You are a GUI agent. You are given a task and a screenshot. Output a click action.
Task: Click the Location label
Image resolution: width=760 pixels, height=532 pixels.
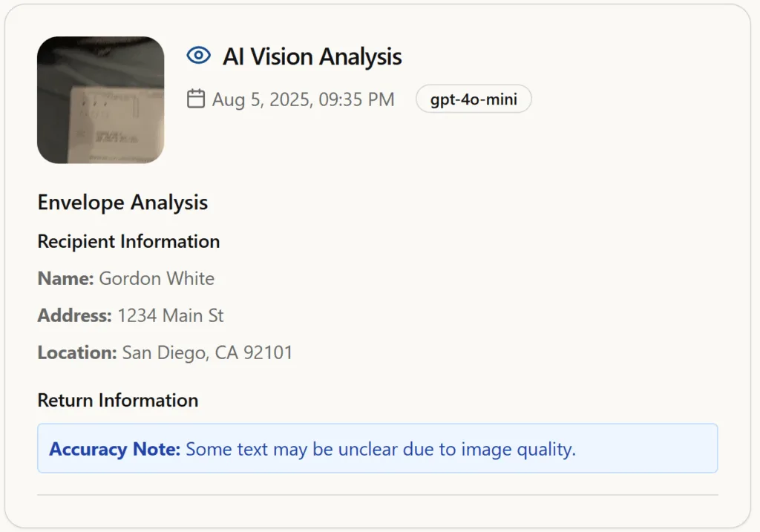click(x=77, y=352)
